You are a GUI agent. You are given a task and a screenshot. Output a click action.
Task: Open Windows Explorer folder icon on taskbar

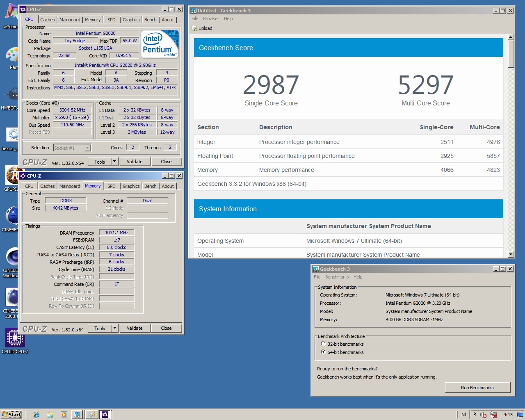coord(50,415)
